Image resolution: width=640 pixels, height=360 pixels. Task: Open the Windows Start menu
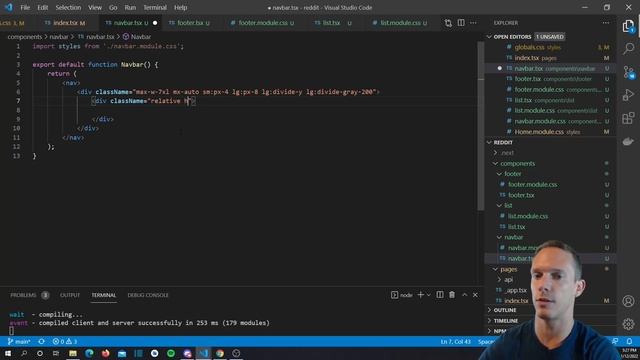pyautogui.click(x=8, y=353)
